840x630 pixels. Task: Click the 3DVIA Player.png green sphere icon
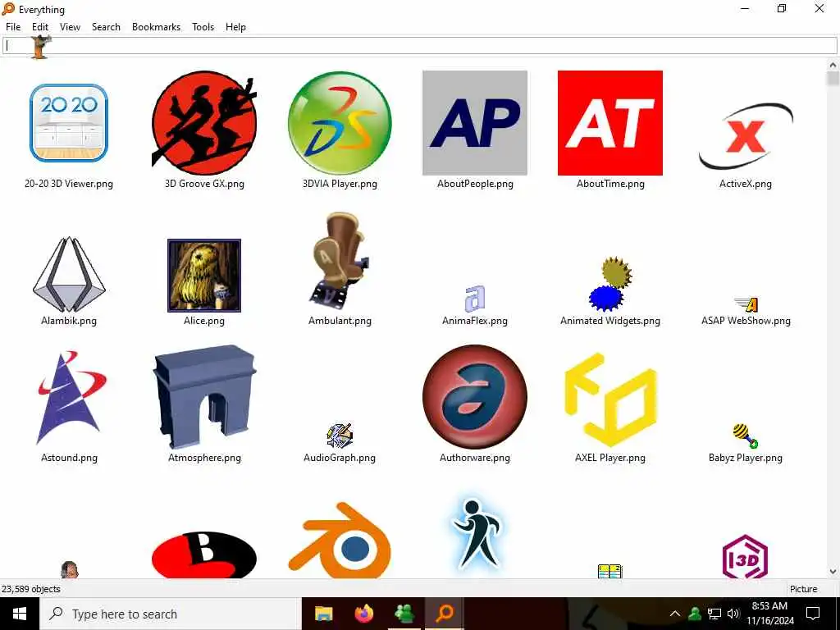340,123
